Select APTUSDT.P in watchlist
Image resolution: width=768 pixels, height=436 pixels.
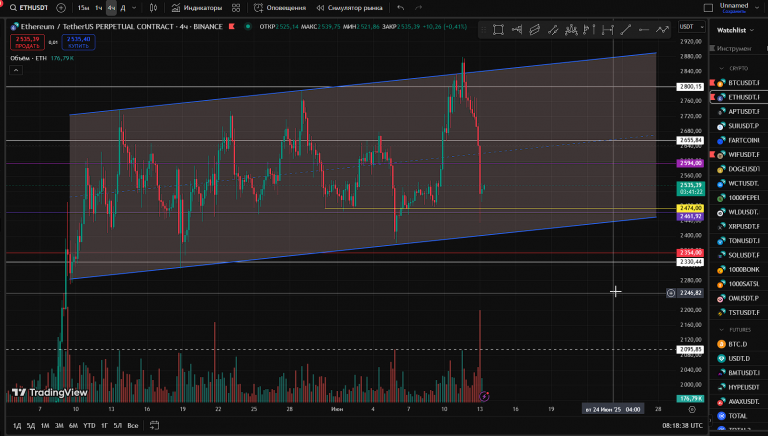(x=739, y=112)
